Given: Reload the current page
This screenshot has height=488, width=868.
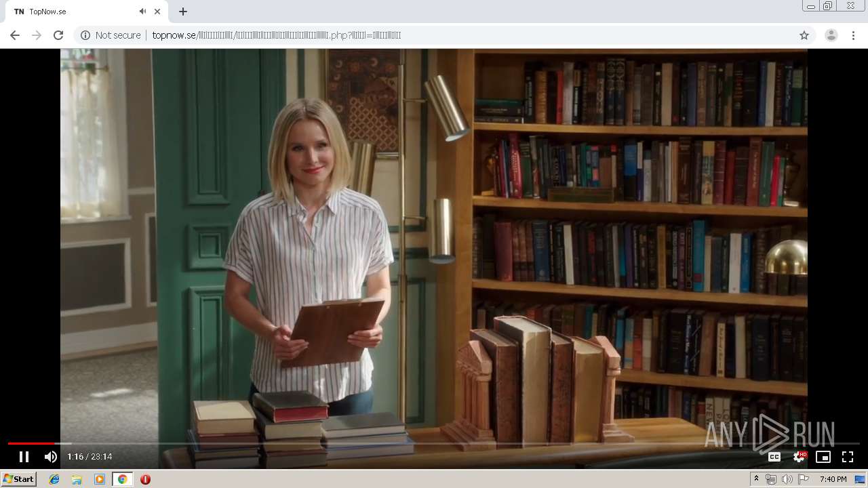Looking at the screenshot, I should tap(58, 35).
